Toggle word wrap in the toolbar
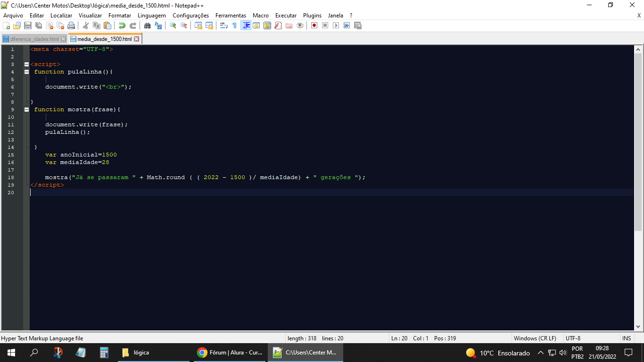The width and height of the screenshot is (644, 362). 223,25
